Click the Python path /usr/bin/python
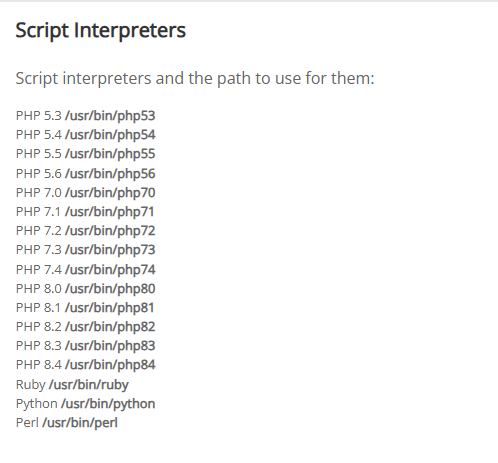The height and width of the screenshot is (463, 498). (x=108, y=404)
